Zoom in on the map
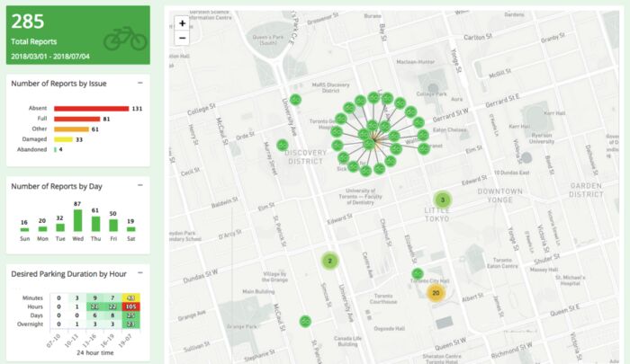The width and height of the screenshot is (630, 364). click(182, 23)
